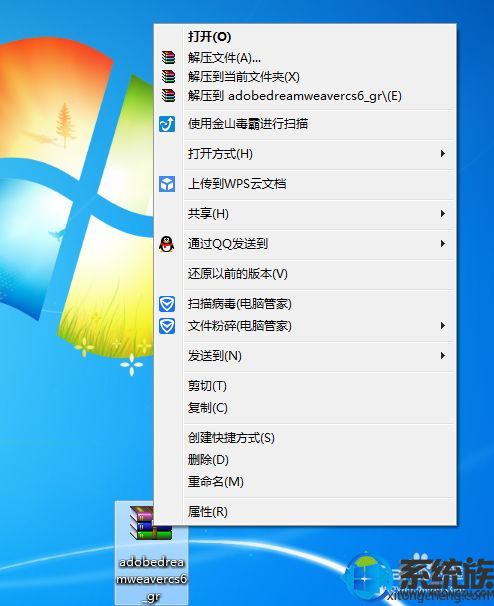This screenshot has height=606, width=494.
Task: Select 文件粉碎(电脑管家) entry
Action: pos(305,326)
